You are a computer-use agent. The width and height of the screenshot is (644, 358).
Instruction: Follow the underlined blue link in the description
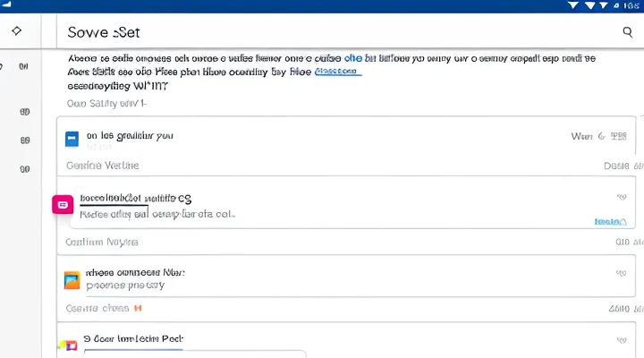tap(337, 72)
